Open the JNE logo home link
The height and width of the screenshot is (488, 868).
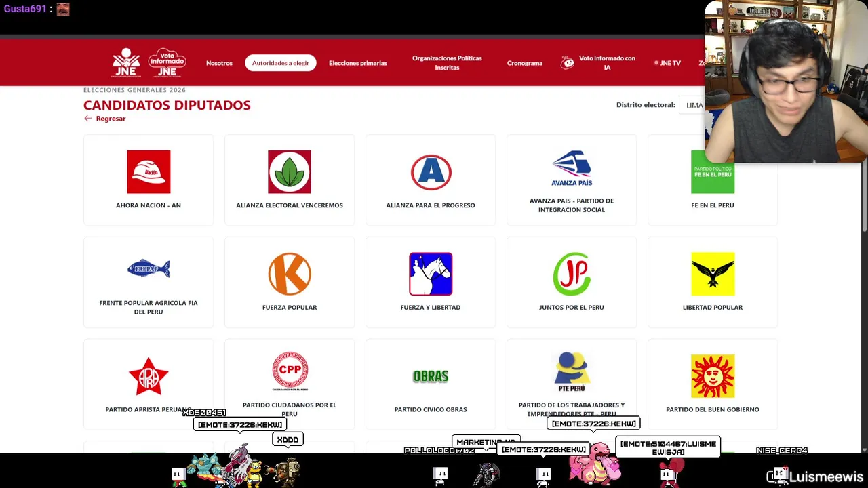126,63
